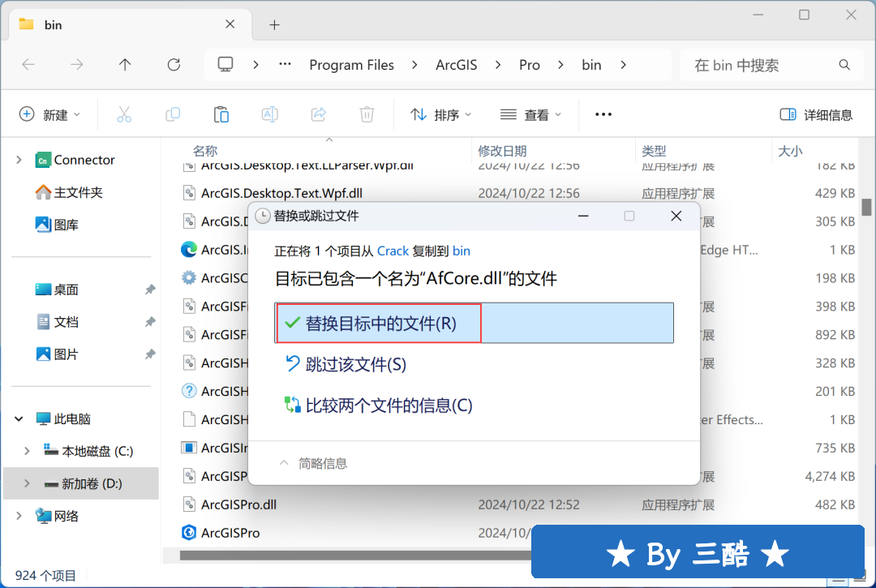The width and height of the screenshot is (876, 588).
Task: Click the Connector app icon in sidebar
Action: click(43, 161)
